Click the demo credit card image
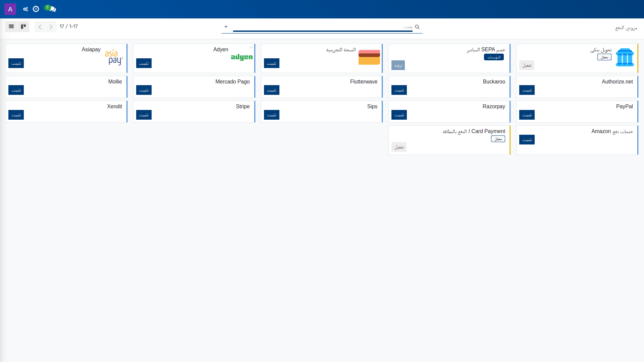 pos(369,57)
